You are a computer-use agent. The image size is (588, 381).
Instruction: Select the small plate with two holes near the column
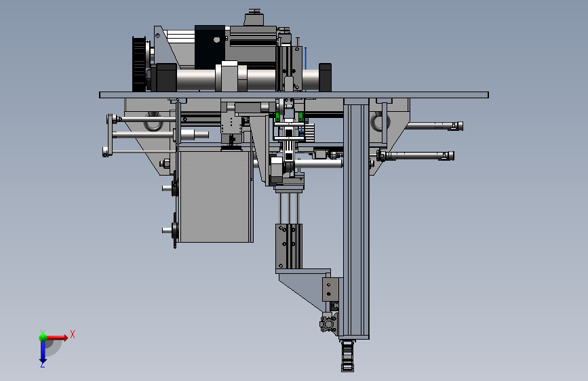[x=330, y=289]
